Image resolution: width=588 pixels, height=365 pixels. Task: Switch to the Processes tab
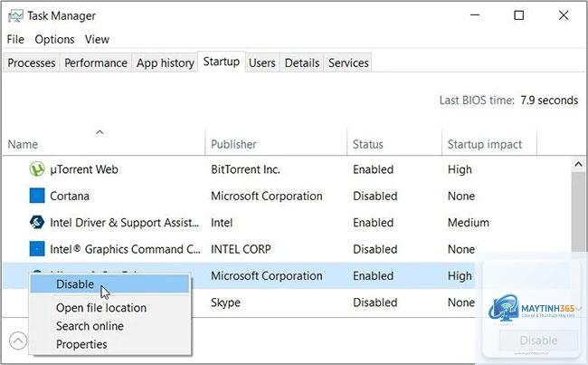(32, 63)
